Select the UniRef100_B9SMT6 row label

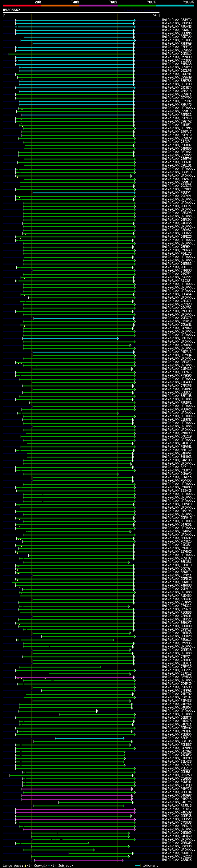[x=177, y=111]
